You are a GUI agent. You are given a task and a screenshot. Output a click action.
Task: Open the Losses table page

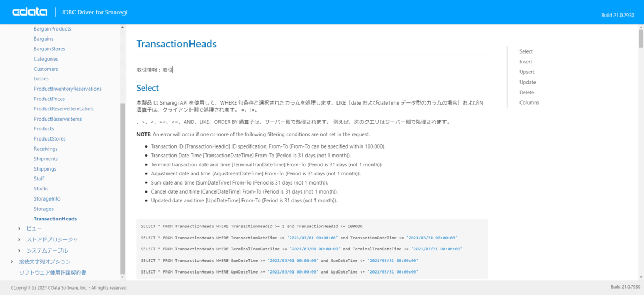pos(41,79)
